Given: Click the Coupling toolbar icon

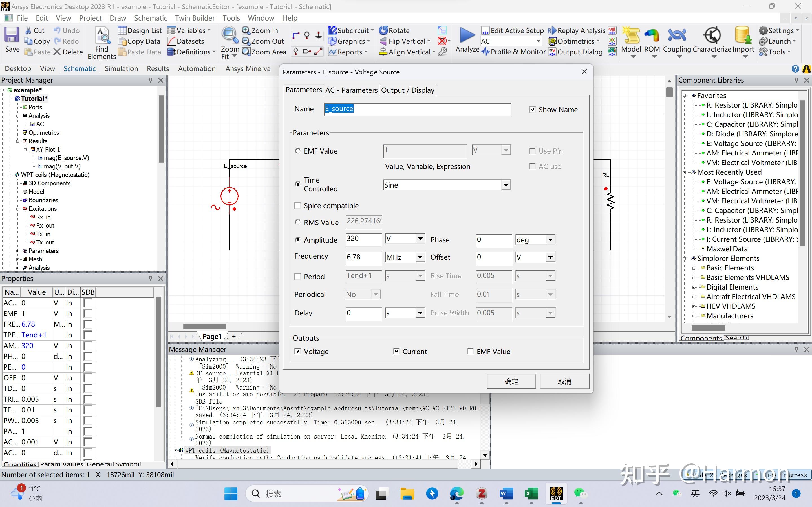Looking at the screenshot, I should (677, 35).
